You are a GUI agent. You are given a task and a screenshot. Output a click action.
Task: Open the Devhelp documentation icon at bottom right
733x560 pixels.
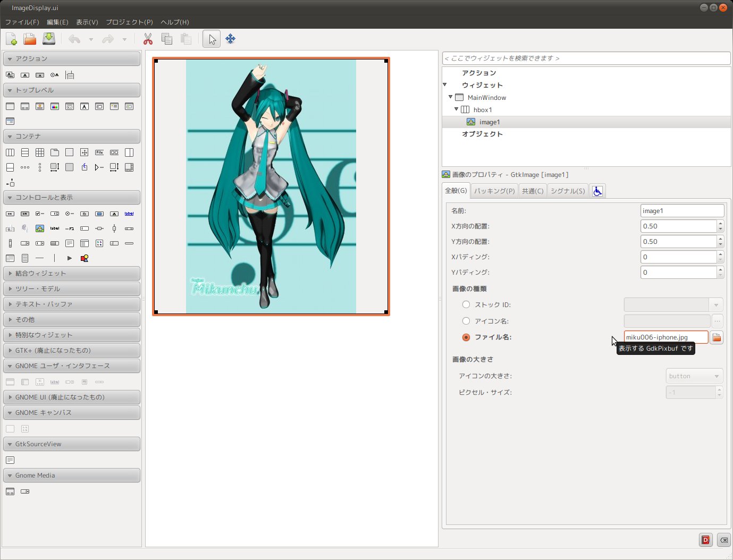(x=705, y=540)
